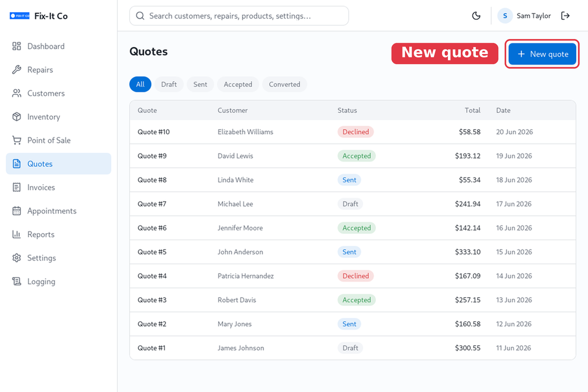Viewport: 588px width, 392px height.
Task: Open Reports in the sidebar
Action: point(58,234)
